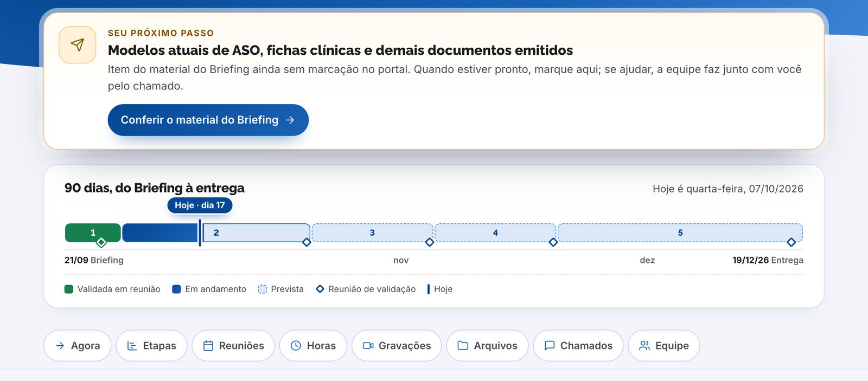
Task: Open Conferir o material do Briefing
Action: click(x=208, y=120)
